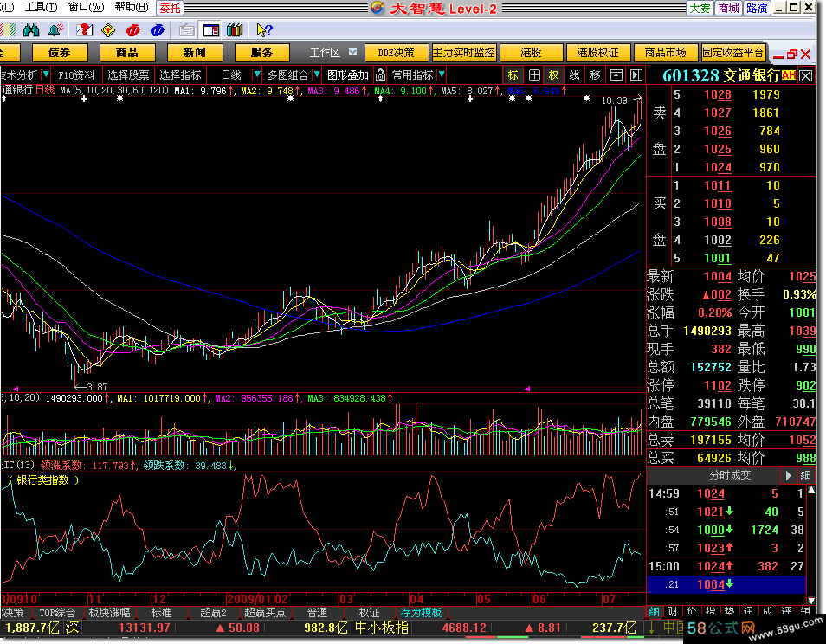826x644 pixels.
Task: Open the books library icon
Action: coord(235,30)
